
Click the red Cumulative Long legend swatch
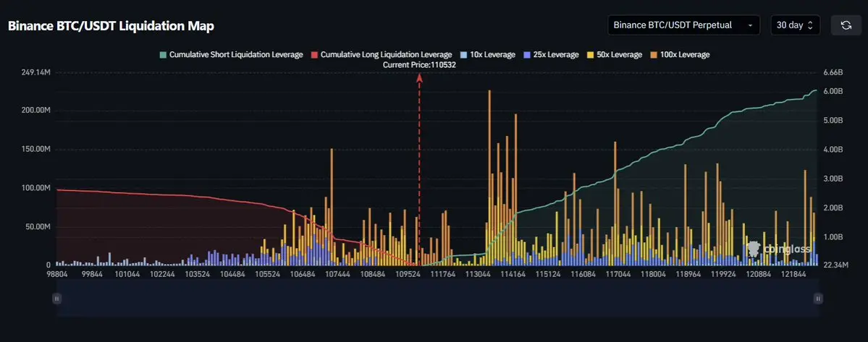(314, 55)
